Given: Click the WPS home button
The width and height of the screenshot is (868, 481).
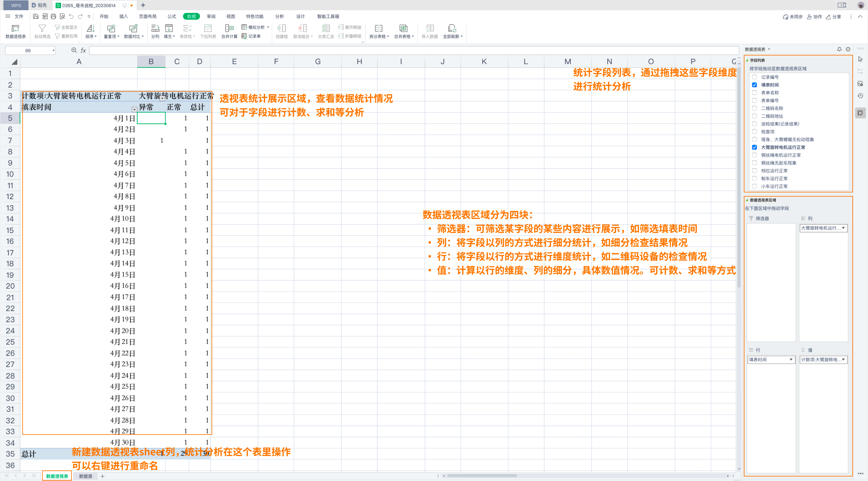Looking at the screenshot, I should [16, 5].
